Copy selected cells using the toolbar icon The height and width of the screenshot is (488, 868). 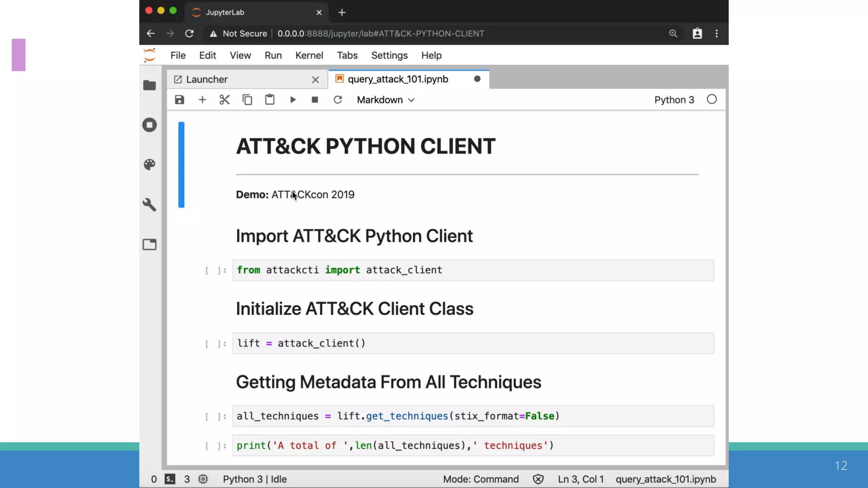pos(247,100)
